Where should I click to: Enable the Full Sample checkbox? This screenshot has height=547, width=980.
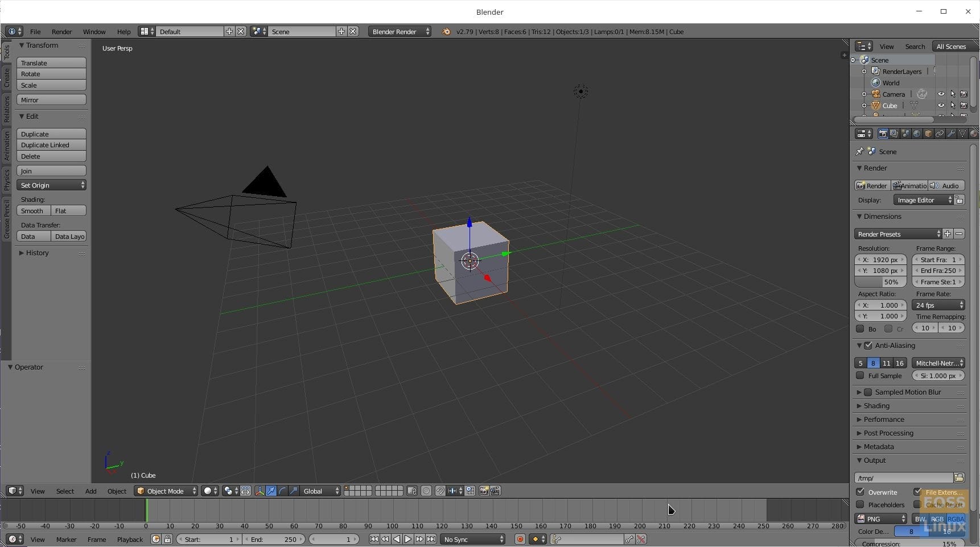point(860,375)
